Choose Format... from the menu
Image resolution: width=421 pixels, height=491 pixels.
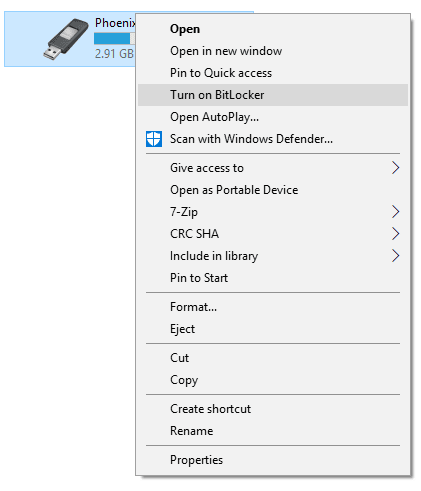click(x=273, y=307)
